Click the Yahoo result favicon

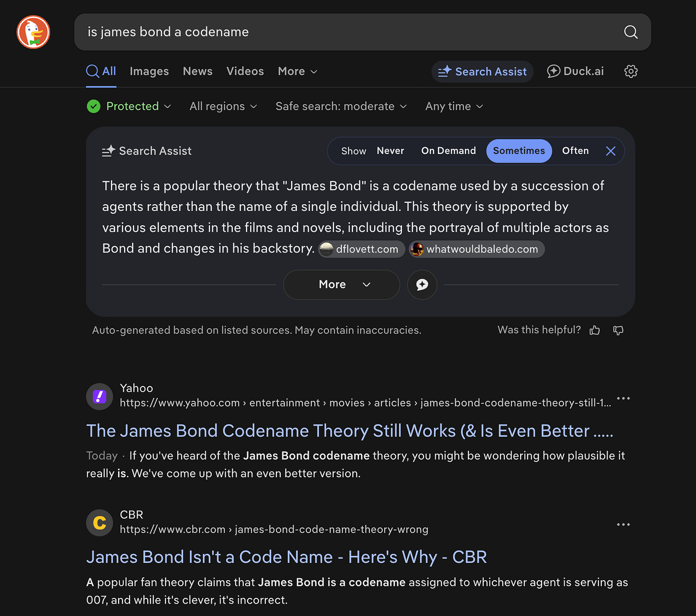(99, 396)
